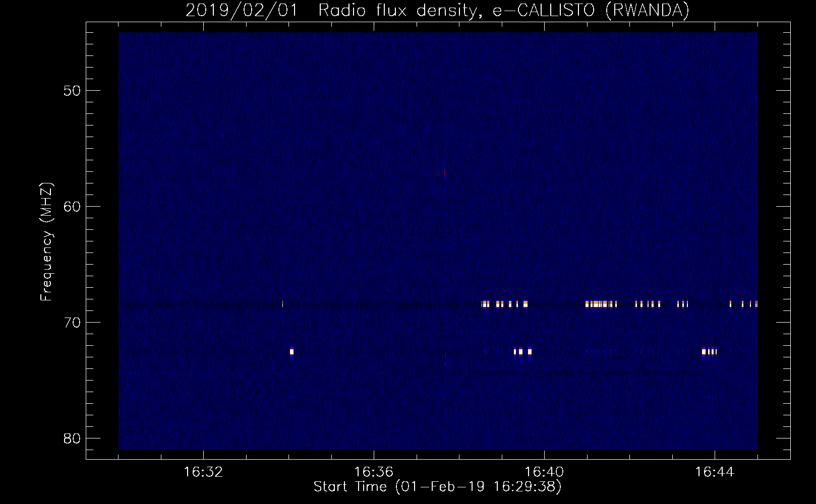Click the plot title mentioning e-CALLISTO (RWANDA)

click(437, 10)
